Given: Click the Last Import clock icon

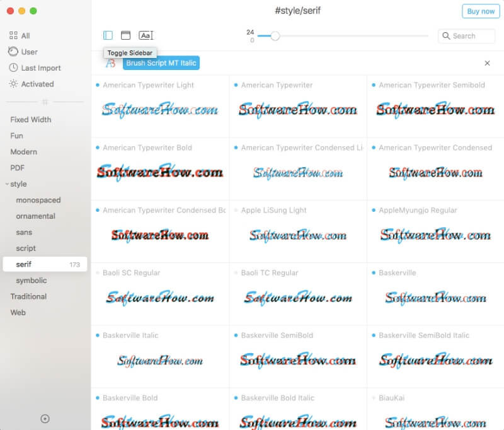Looking at the screenshot, I should point(13,67).
